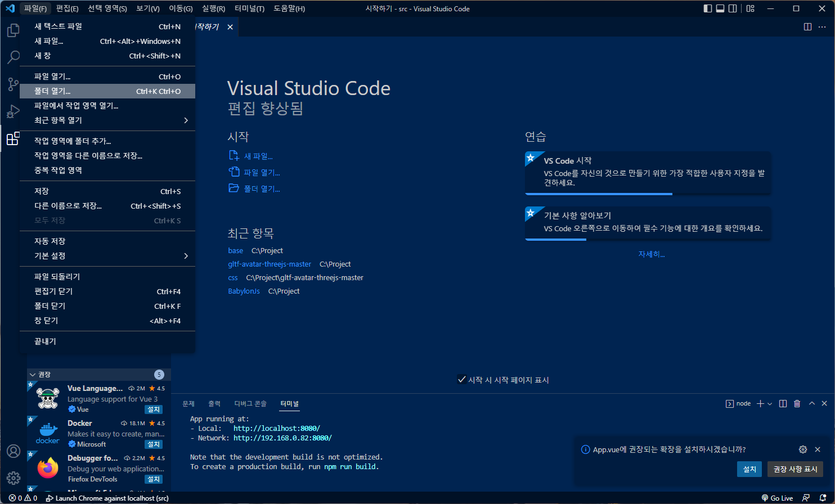Click the VS Code 시작 walkthrough card
Image resolution: width=835 pixels, height=504 pixels.
click(x=648, y=172)
